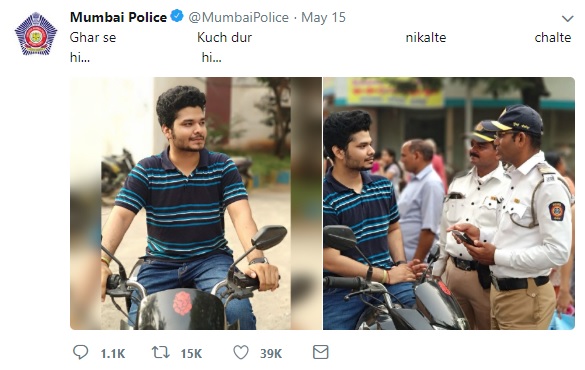Viewport: 585px width, 370px height.
Task: Click the May 15 tweet date
Action: tap(323, 18)
